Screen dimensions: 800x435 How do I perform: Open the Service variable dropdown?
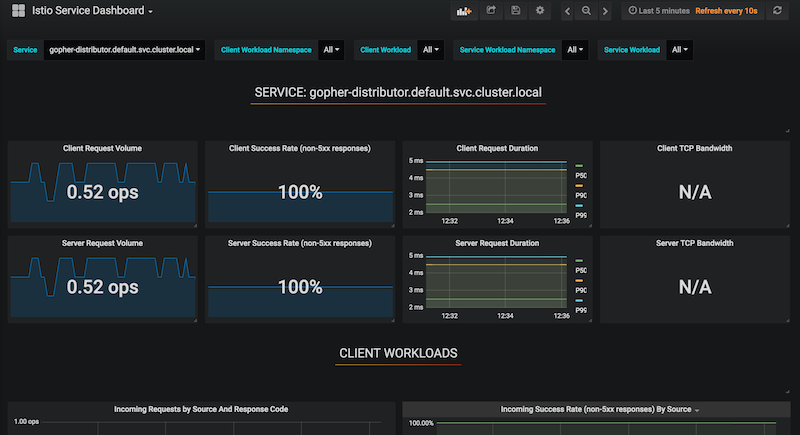click(x=124, y=50)
